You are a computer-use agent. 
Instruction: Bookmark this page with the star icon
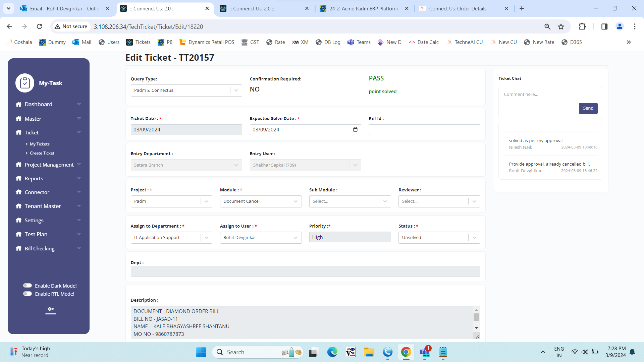pos(561,26)
